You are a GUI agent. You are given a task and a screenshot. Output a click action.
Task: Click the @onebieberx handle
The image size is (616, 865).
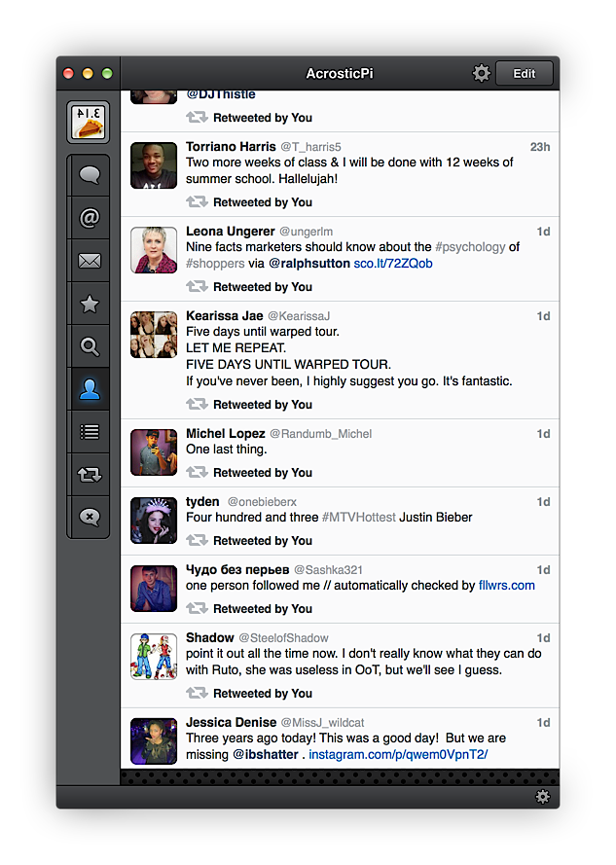262,501
